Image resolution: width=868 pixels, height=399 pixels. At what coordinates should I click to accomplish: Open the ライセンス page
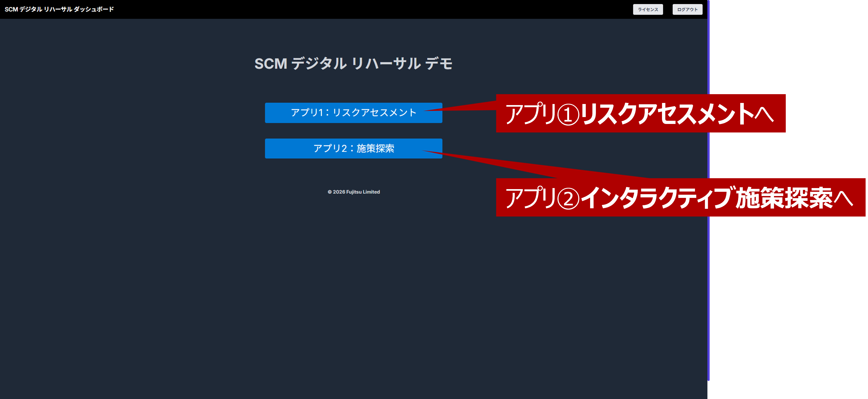[x=648, y=9]
